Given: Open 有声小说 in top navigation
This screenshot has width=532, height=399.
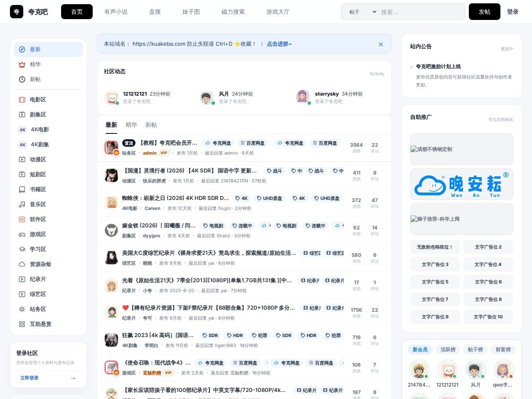Looking at the screenshot, I should click(116, 12).
